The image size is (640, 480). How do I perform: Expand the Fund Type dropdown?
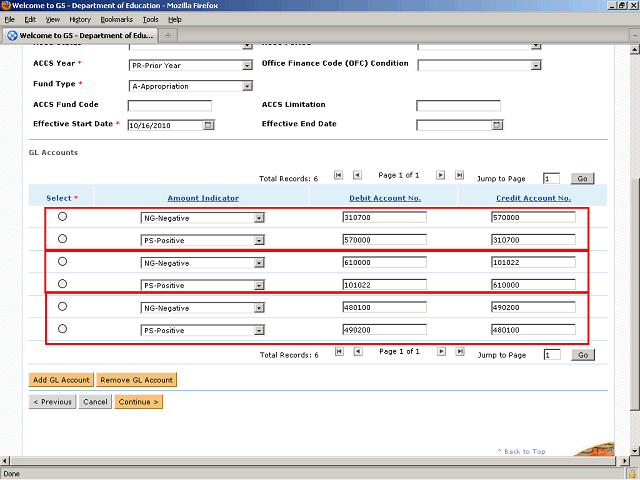click(247, 86)
